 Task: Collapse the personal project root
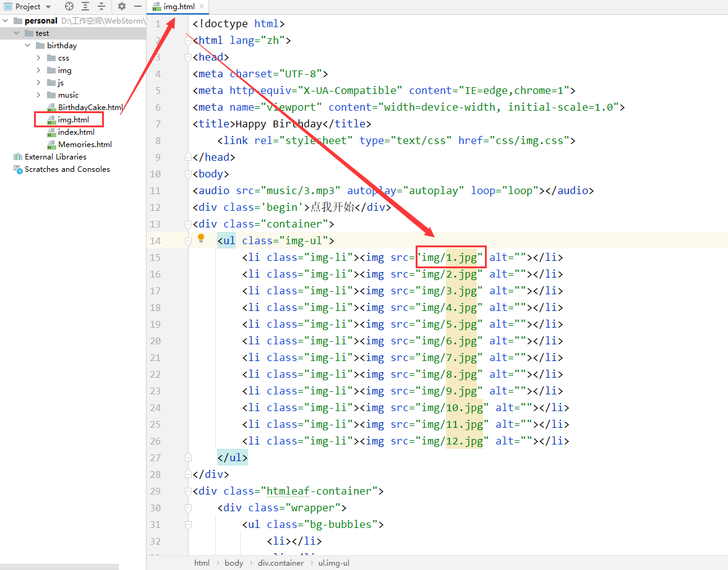point(6,20)
